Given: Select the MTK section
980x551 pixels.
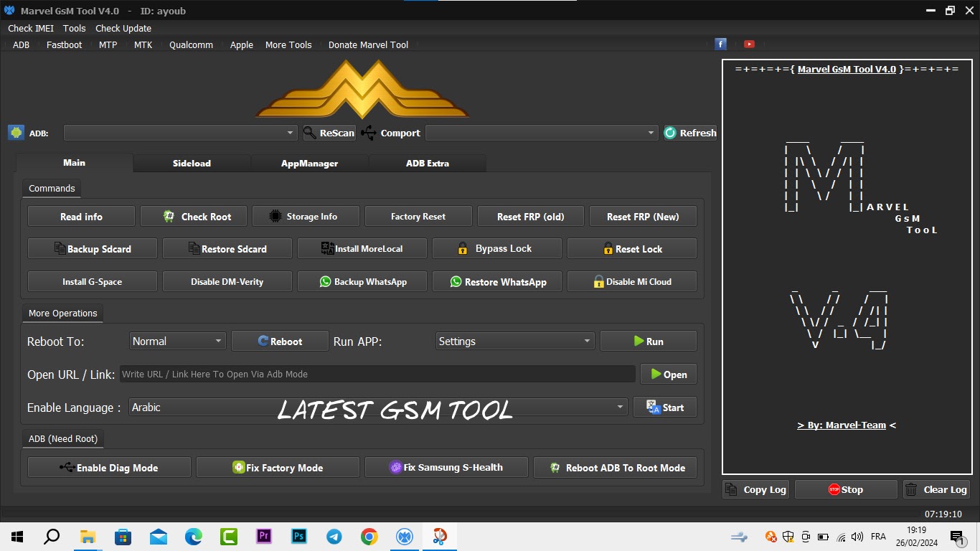Looking at the screenshot, I should coord(143,44).
